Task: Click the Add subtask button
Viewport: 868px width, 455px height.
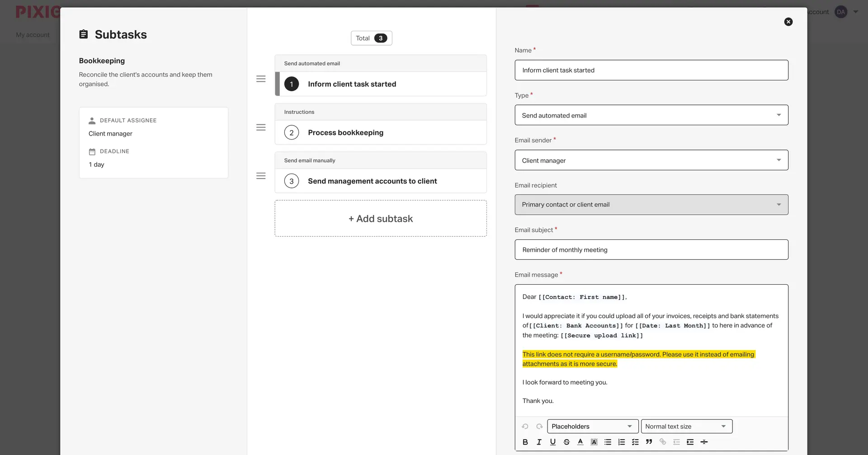Action: click(380, 219)
